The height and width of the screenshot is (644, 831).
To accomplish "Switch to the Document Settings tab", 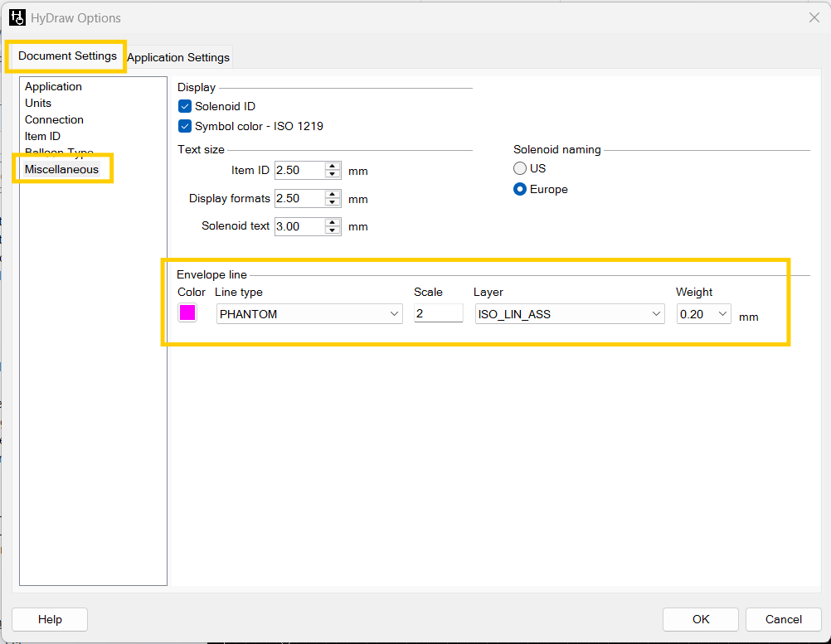I will [x=67, y=56].
